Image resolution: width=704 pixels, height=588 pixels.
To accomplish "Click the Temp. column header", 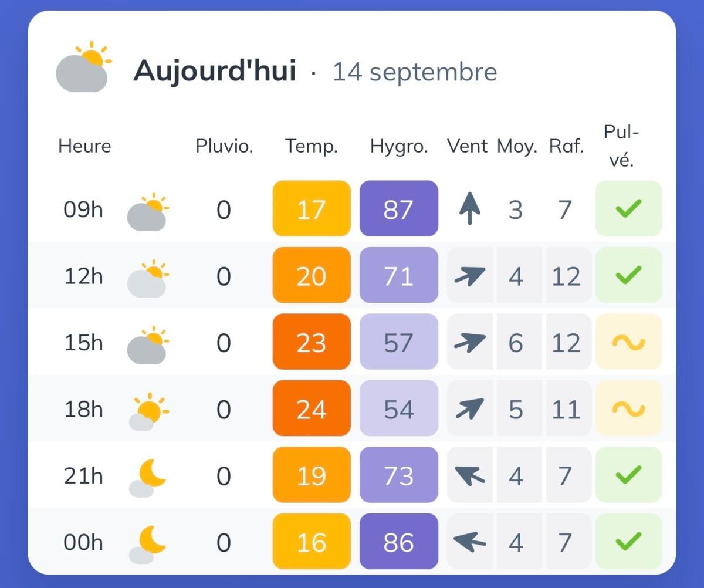I will [x=312, y=146].
